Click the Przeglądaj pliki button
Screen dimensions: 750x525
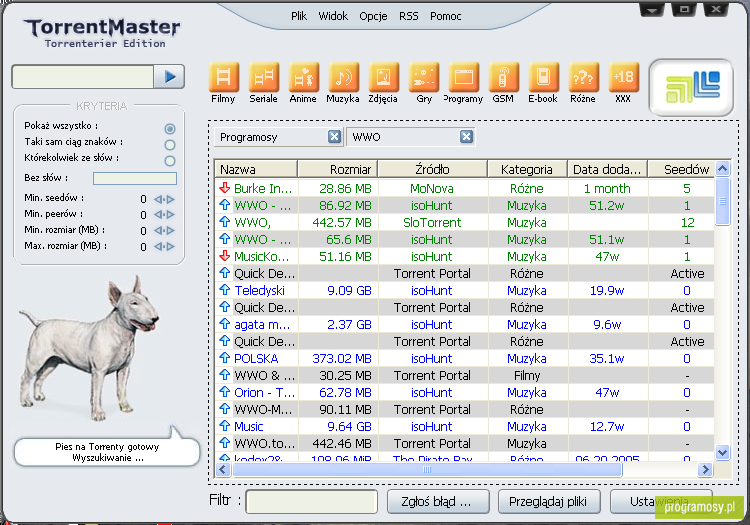[549, 502]
